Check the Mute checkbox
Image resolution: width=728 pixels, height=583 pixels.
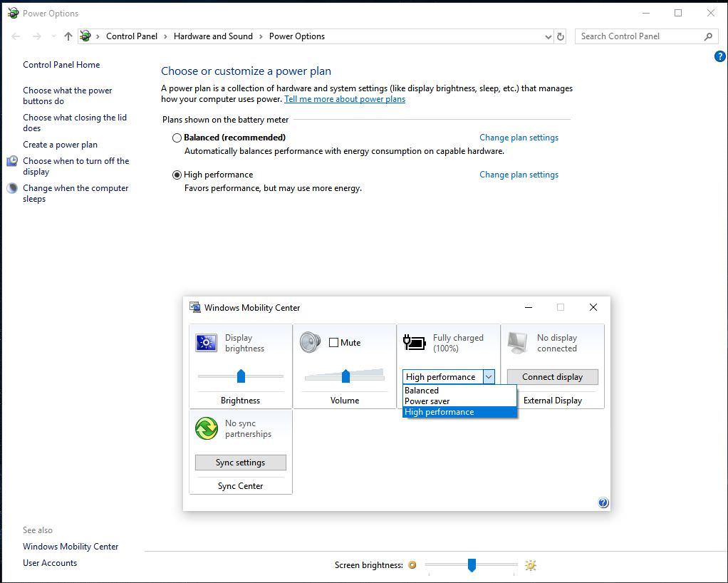[333, 343]
